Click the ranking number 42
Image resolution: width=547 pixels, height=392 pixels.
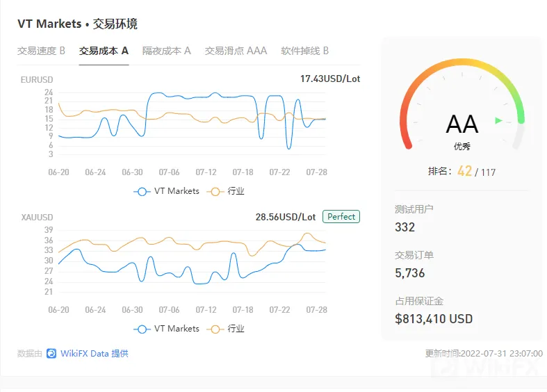(x=464, y=171)
